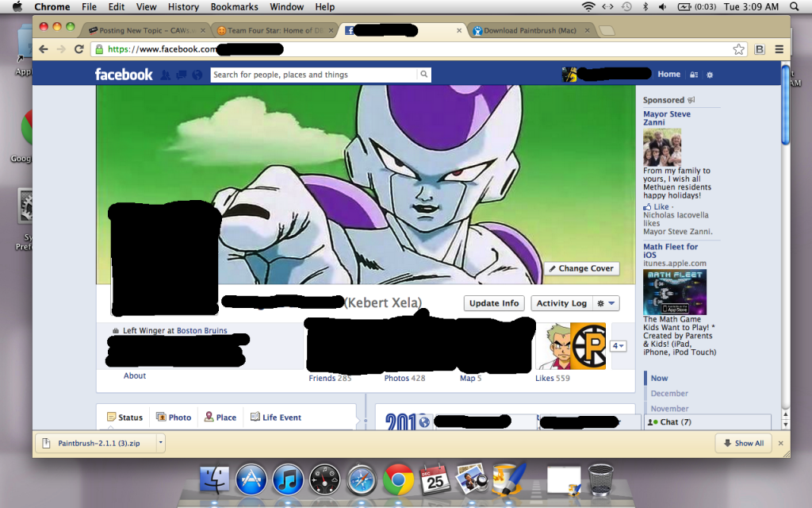Switch to 'Posting New Topic – CAWs' tab
This screenshot has width=812, height=508.
point(146,31)
